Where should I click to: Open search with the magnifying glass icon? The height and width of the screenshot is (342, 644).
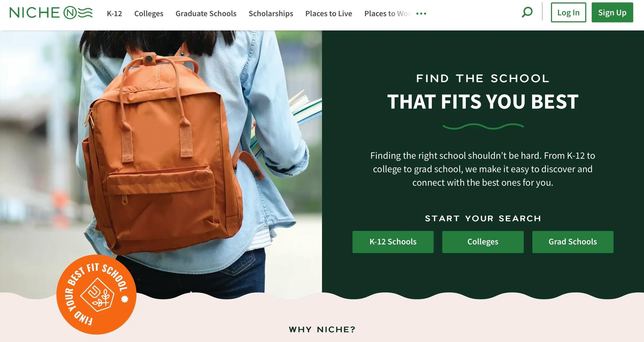pos(527,12)
